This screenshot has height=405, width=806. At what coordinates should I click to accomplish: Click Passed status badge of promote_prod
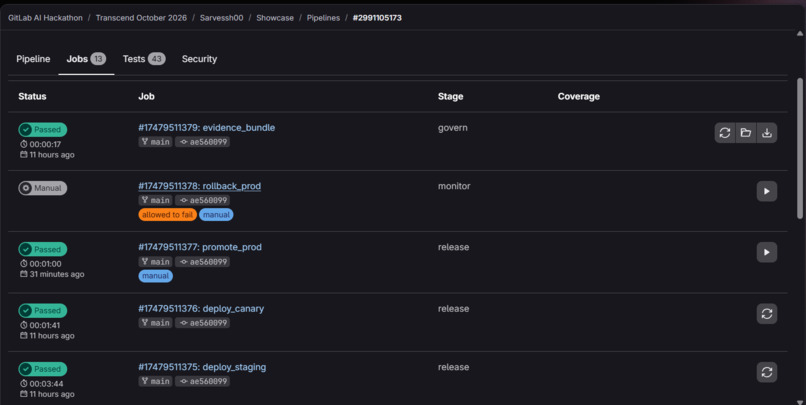[x=43, y=249]
